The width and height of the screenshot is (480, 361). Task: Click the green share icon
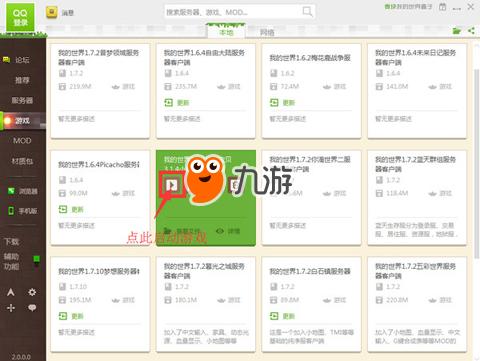click(471, 31)
